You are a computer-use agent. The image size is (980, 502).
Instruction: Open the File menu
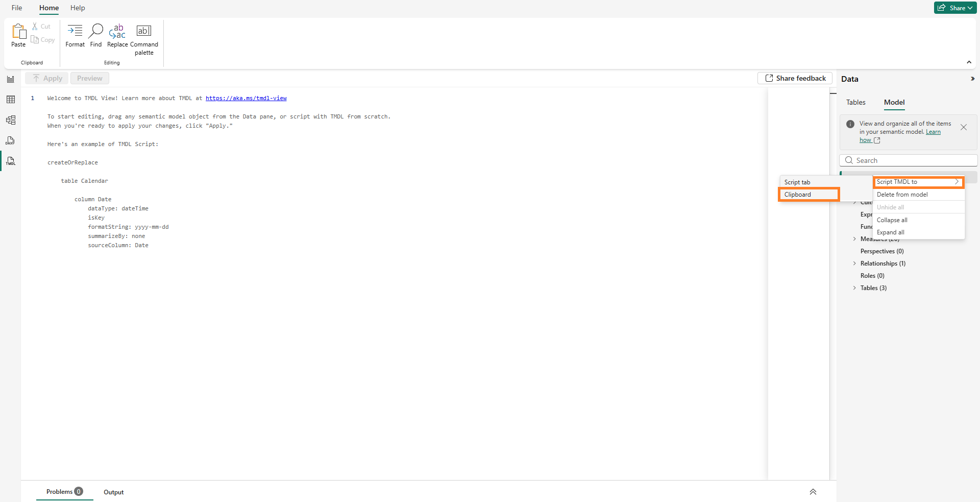click(17, 8)
